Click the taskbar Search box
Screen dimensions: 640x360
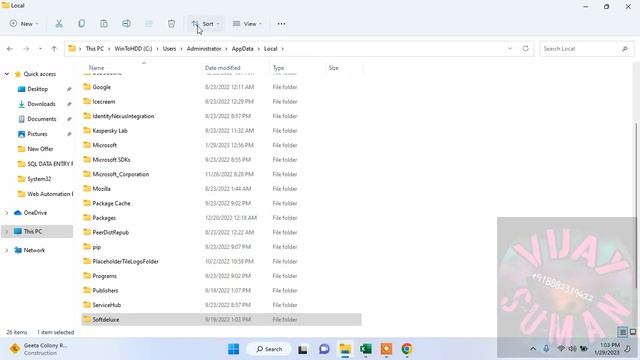[x=269, y=349]
